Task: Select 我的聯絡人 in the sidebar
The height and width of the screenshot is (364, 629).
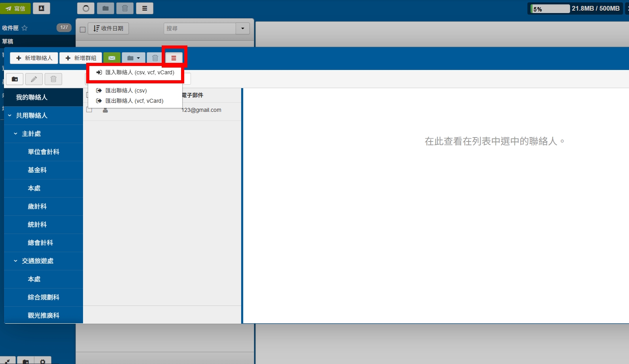Action: pos(43,97)
